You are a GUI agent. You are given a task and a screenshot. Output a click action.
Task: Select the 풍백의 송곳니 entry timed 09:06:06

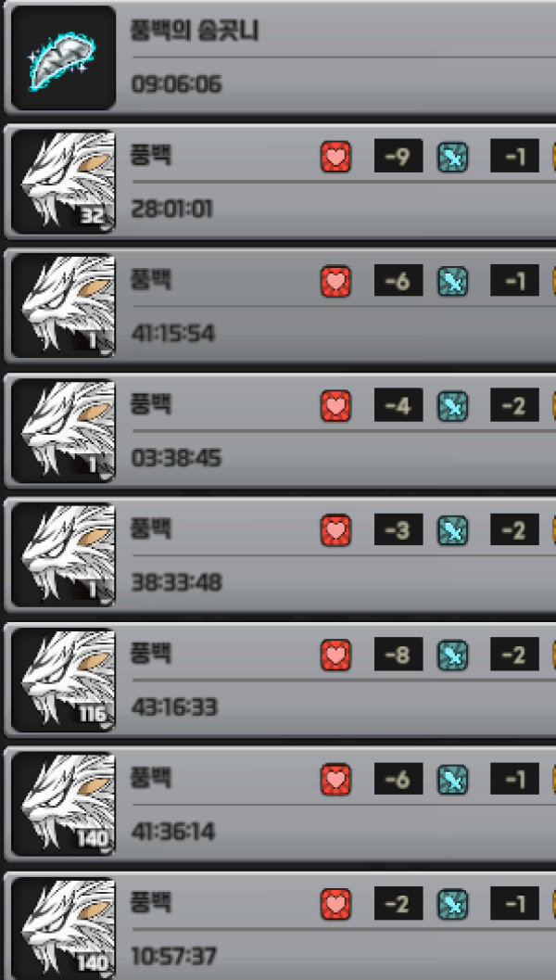280,57
